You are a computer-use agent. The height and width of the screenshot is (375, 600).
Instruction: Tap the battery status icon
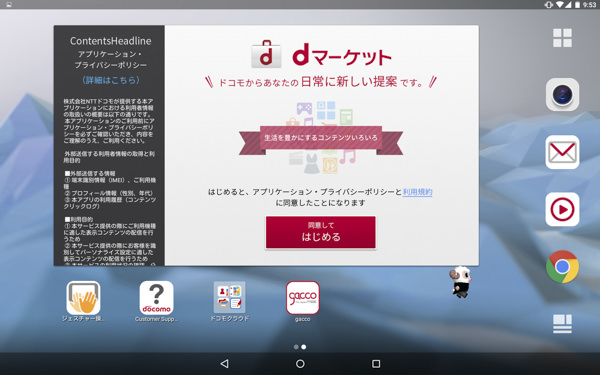(x=577, y=5)
